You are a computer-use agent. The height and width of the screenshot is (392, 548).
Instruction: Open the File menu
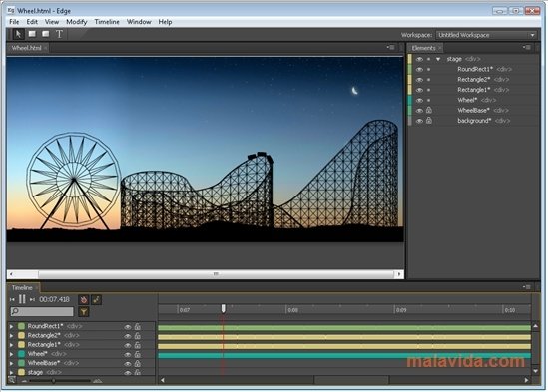[x=14, y=22]
